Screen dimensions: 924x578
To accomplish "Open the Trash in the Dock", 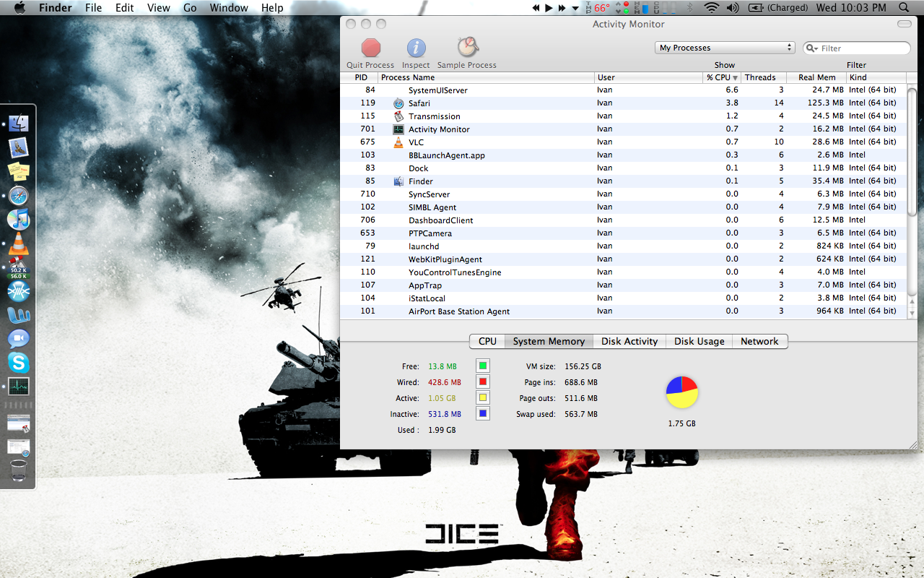I will (19, 471).
